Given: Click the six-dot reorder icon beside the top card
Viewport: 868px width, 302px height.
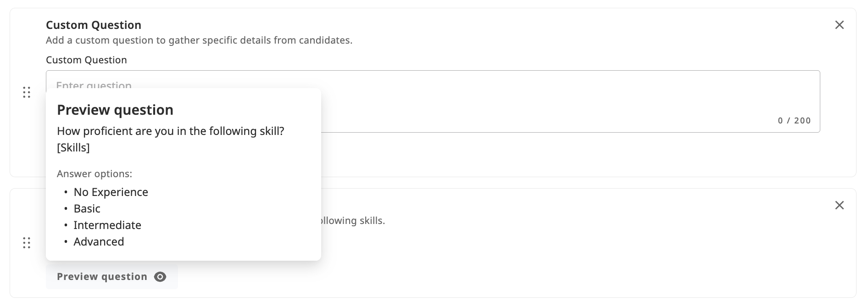Looking at the screenshot, I should tap(27, 92).
